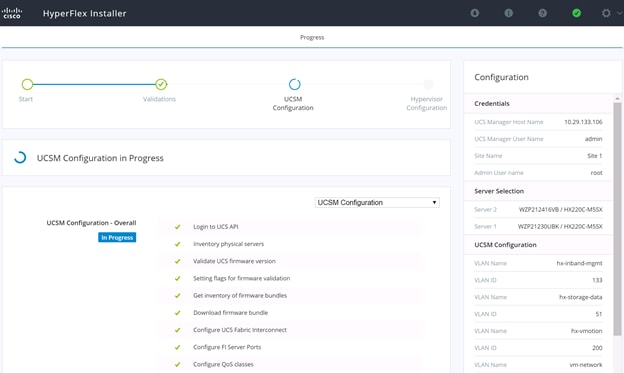
Task: Click the UCSM Configuration section header
Action: [505, 245]
